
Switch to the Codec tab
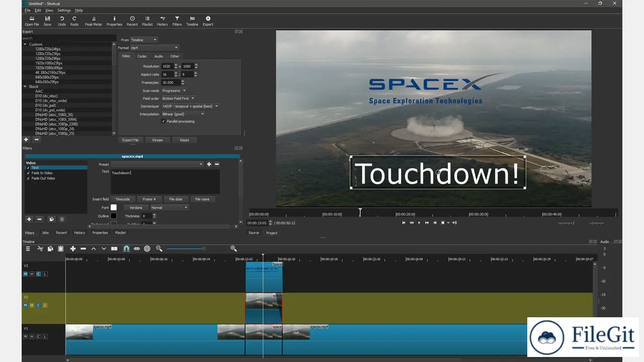[x=142, y=56]
